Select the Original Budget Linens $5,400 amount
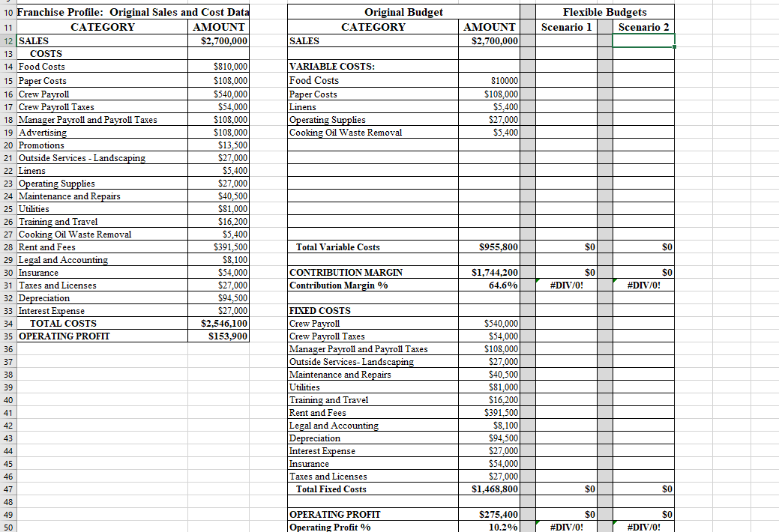The width and height of the screenshot is (779, 532). pyautogui.click(x=489, y=107)
